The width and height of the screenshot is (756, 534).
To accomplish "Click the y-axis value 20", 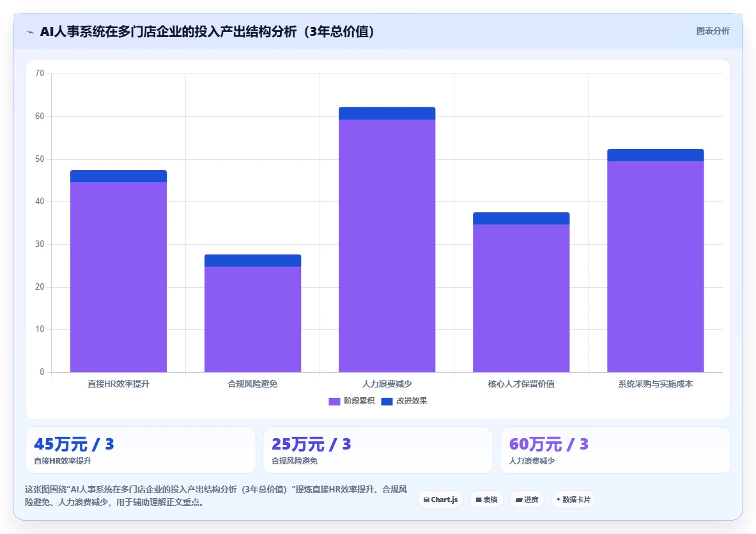I will click(40, 287).
